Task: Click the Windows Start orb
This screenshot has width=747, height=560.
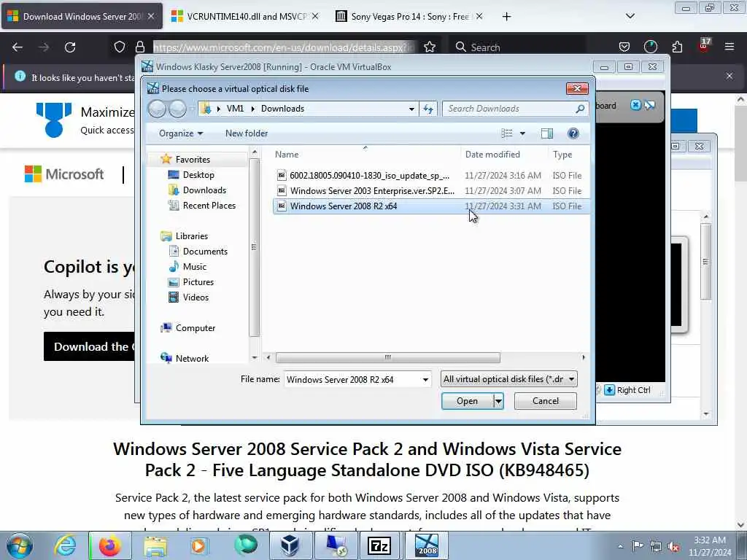Action: pyautogui.click(x=19, y=545)
